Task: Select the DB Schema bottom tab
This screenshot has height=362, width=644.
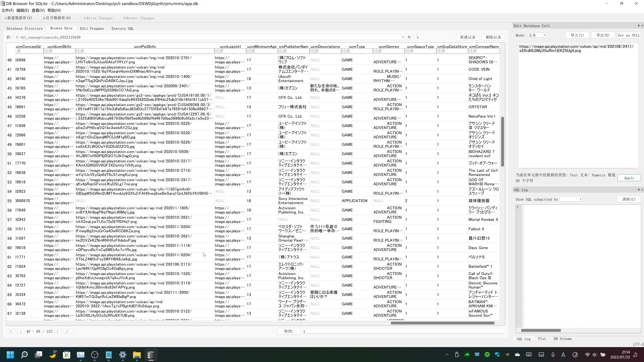Action: click(562, 339)
